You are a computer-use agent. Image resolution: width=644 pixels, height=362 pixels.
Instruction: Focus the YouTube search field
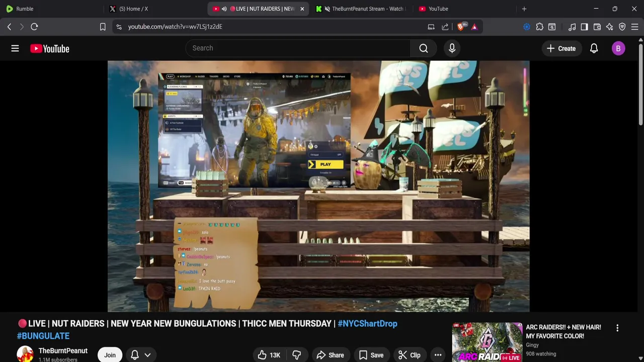tap(298, 48)
